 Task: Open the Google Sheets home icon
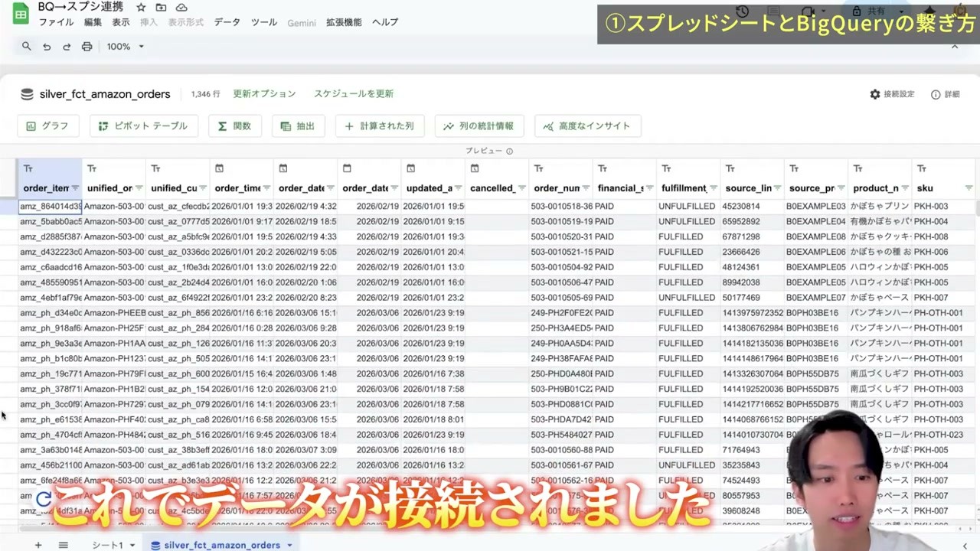pos(21,14)
